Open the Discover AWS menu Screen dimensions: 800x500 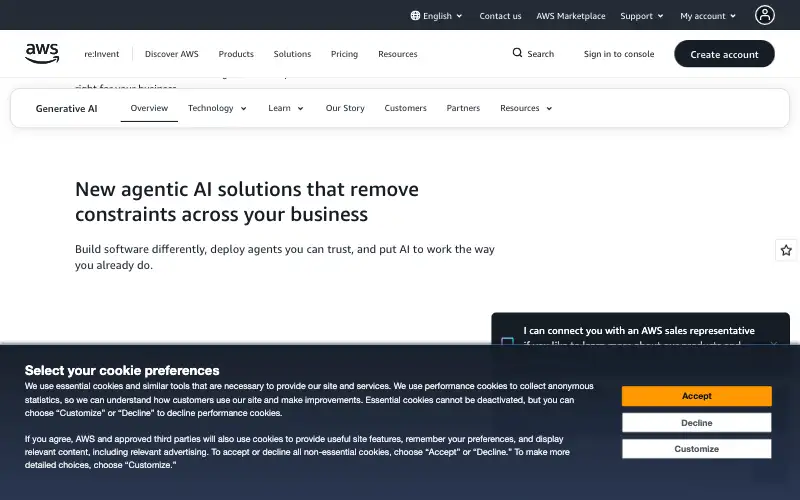171,54
